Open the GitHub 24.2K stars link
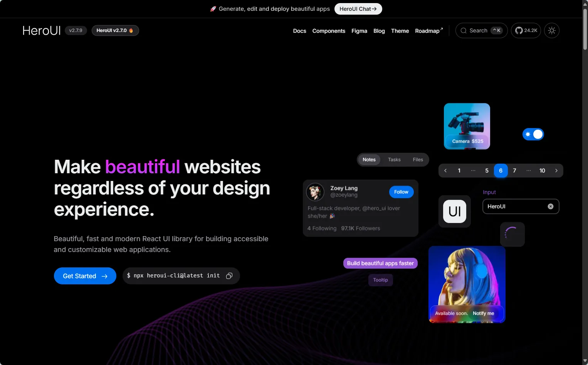588x365 pixels. tap(526, 30)
